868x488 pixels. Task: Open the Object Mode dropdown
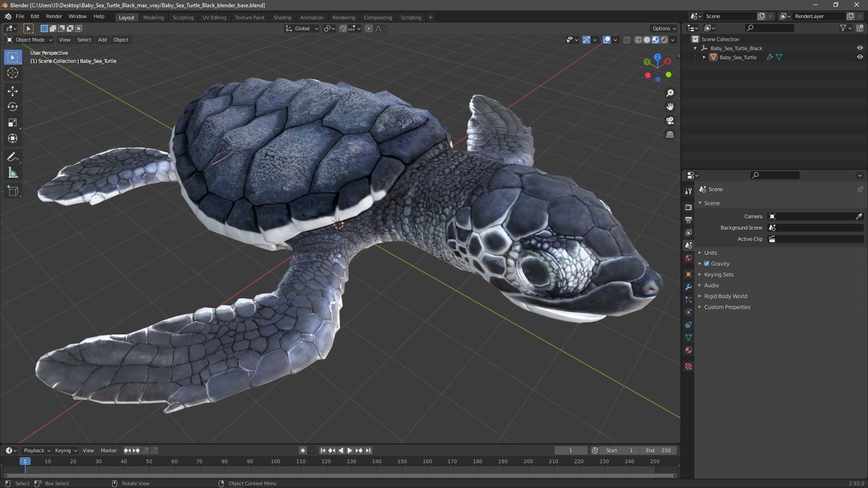pos(29,40)
